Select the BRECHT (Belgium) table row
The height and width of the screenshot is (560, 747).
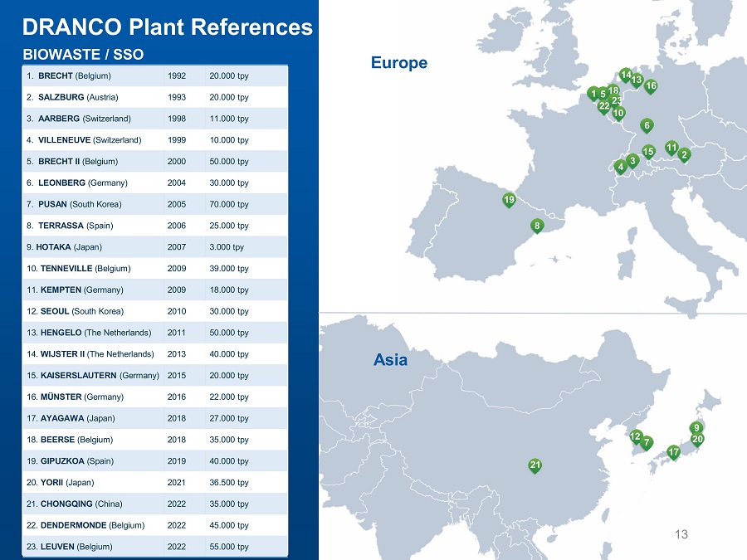click(x=154, y=75)
